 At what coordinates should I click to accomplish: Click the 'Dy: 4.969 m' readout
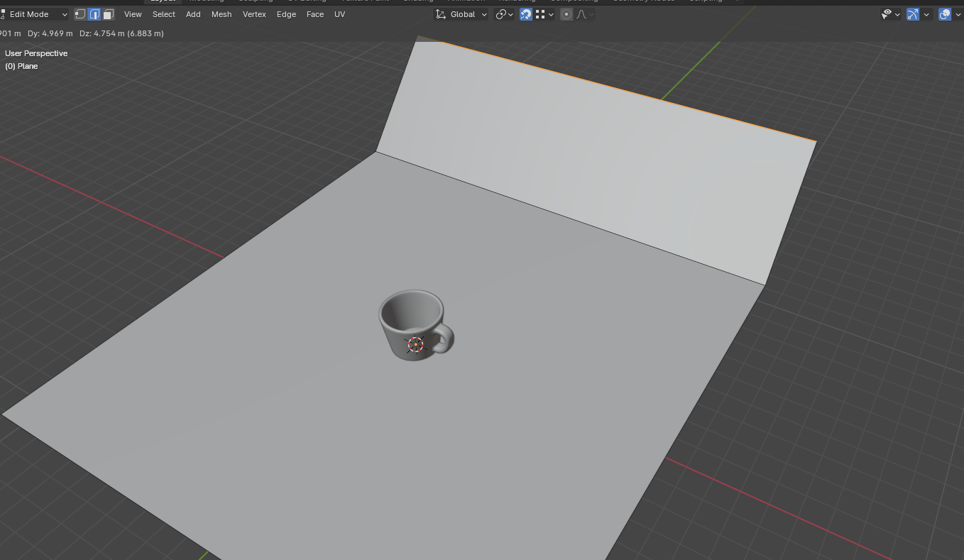(50, 33)
